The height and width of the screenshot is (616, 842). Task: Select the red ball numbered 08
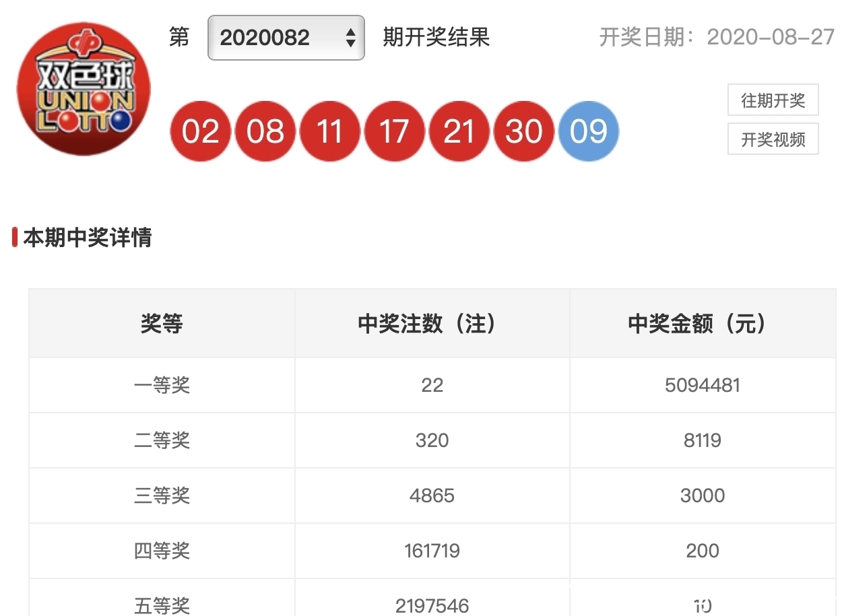[x=265, y=131]
